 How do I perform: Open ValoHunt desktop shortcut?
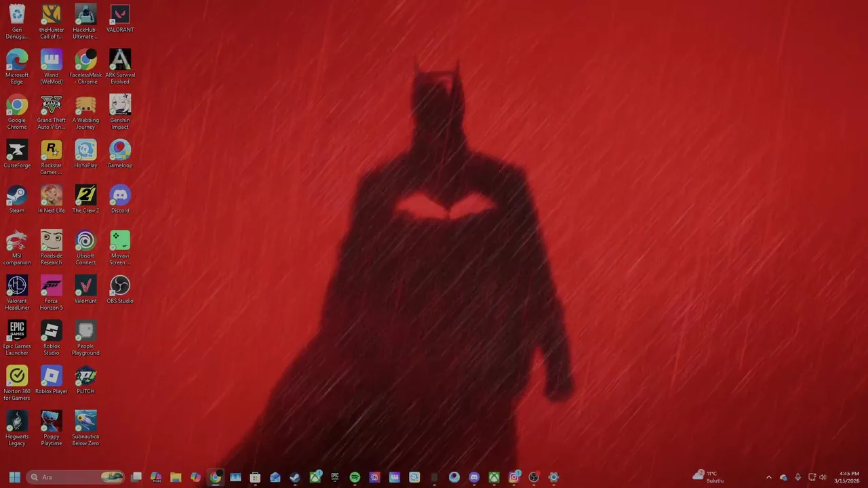[x=85, y=290]
